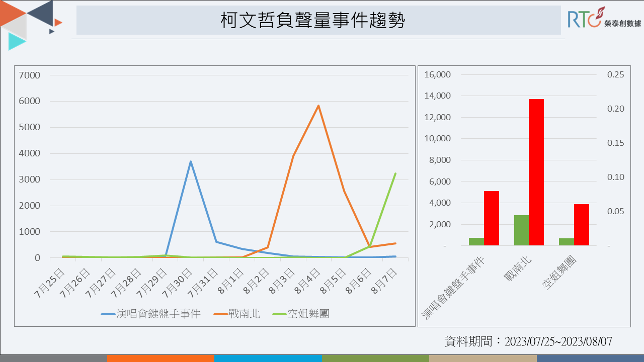The image size is (644, 362).
Task: Click the green line endpoint at 8月7日
Action: [x=395, y=173]
